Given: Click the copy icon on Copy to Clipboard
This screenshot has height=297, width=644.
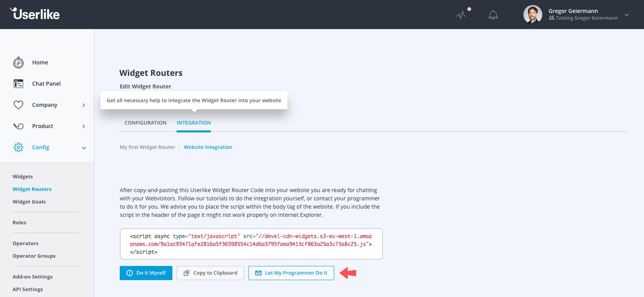Looking at the screenshot, I should click(x=187, y=273).
